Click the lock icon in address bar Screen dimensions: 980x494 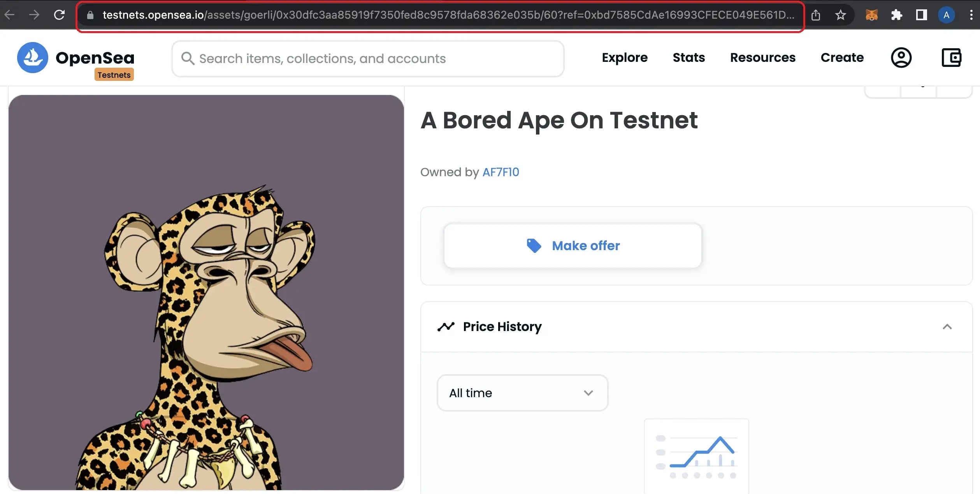pyautogui.click(x=90, y=15)
